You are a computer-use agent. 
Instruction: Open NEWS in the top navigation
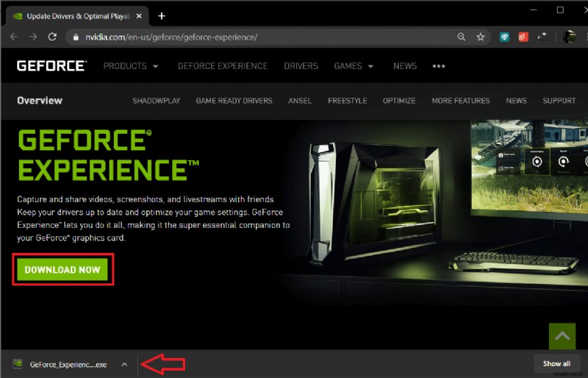click(405, 66)
